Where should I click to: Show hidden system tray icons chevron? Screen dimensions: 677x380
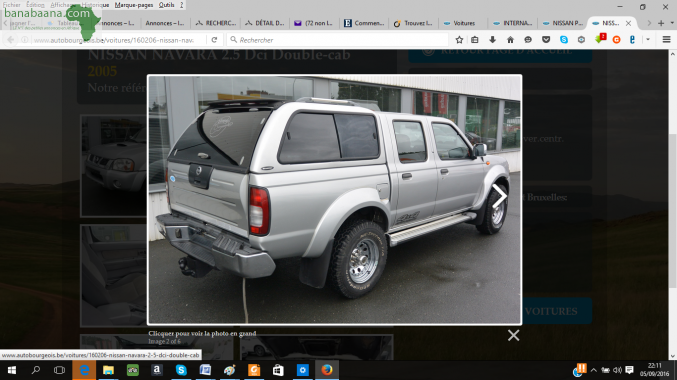click(594, 370)
